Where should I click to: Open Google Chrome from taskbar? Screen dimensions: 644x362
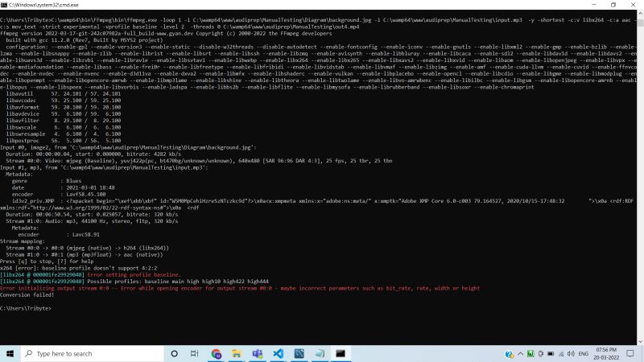tap(216, 353)
